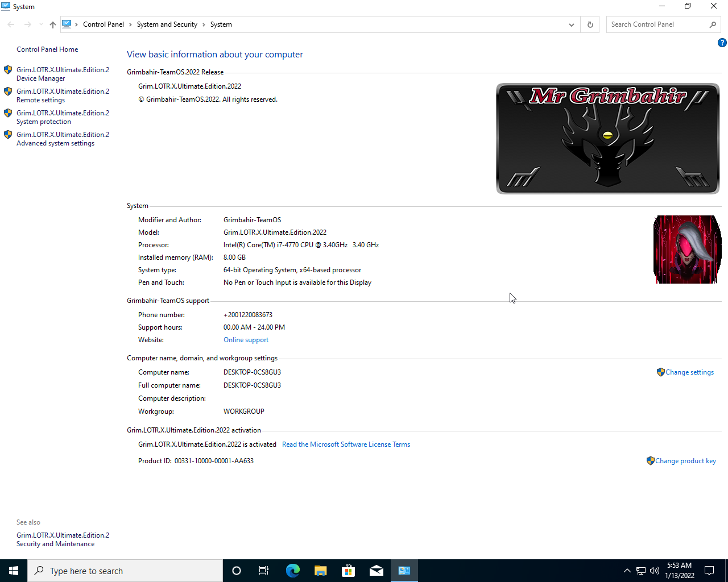Open System protection link
This screenshot has height=582, width=728.
click(x=63, y=117)
